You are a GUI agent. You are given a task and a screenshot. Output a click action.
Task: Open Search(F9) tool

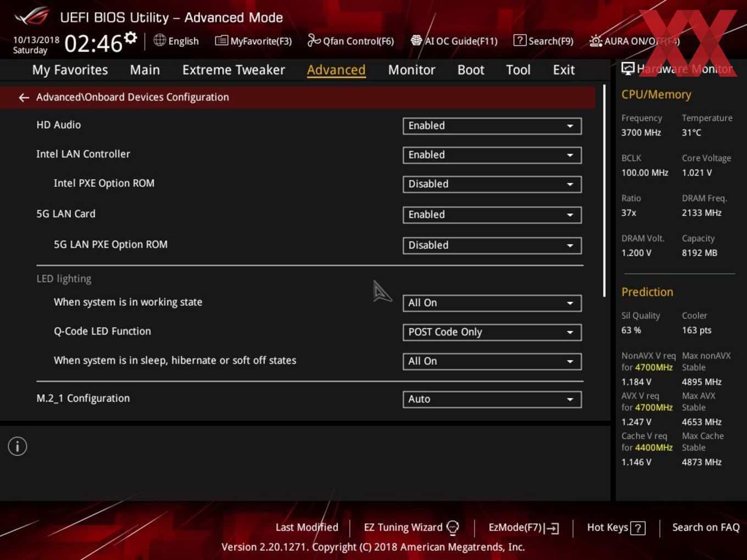tap(543, 41)
